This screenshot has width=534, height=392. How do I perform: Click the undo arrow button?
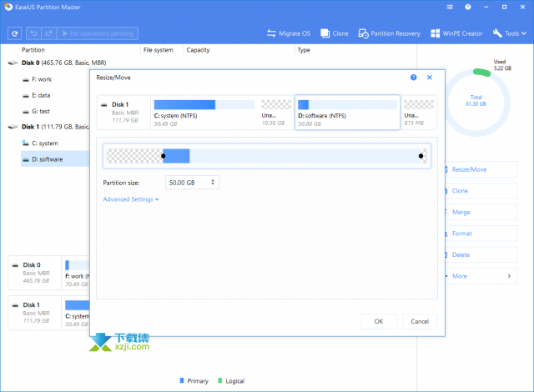[x=33, y=33]
